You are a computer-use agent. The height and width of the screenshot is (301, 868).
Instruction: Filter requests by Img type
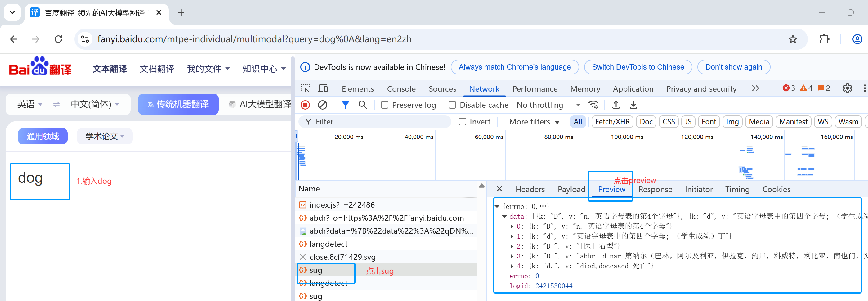point(732,122)
